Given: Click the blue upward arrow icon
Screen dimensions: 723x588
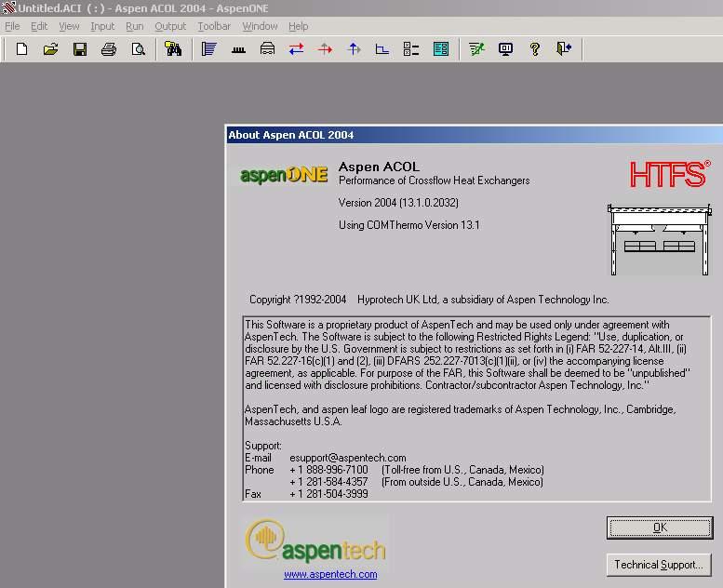Looking at the screenshot, I should (x=354, y=49).
